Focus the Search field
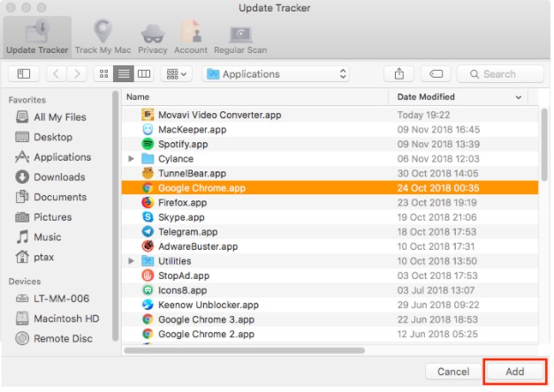This screenshot has height=392, width=554. [500, 74]
